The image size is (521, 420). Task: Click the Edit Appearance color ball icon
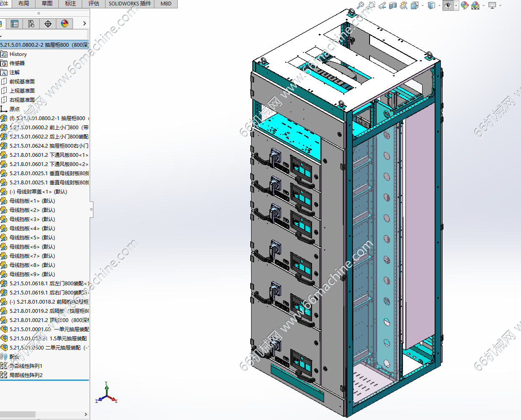[x=465, y=5]
